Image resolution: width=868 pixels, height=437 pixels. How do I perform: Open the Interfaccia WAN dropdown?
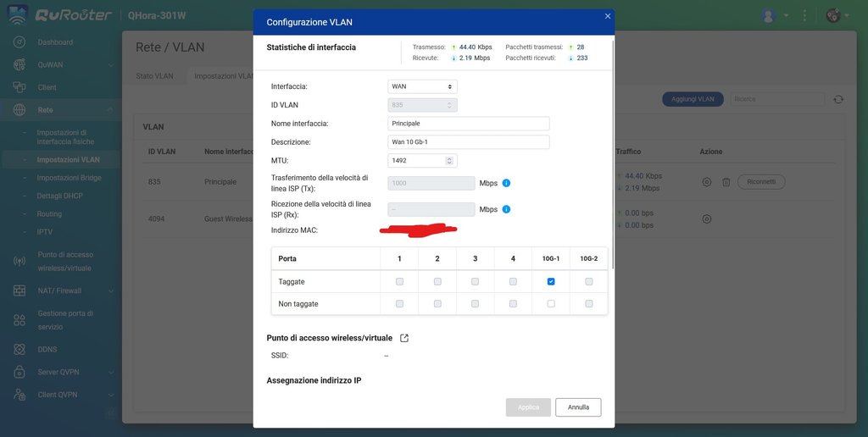pyautogui.click(x=422, y=87)
